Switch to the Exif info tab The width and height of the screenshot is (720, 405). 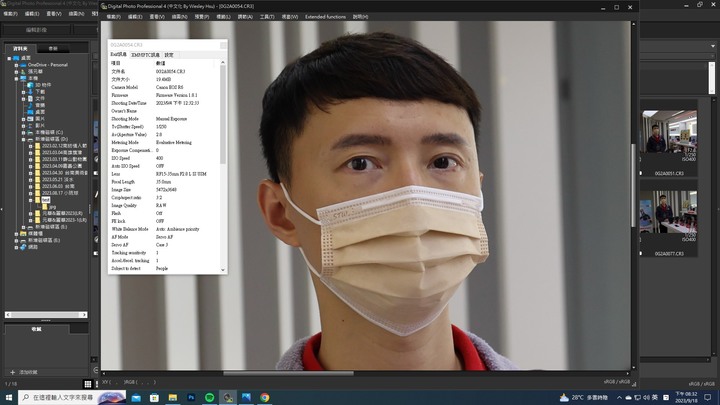(118, 55)
